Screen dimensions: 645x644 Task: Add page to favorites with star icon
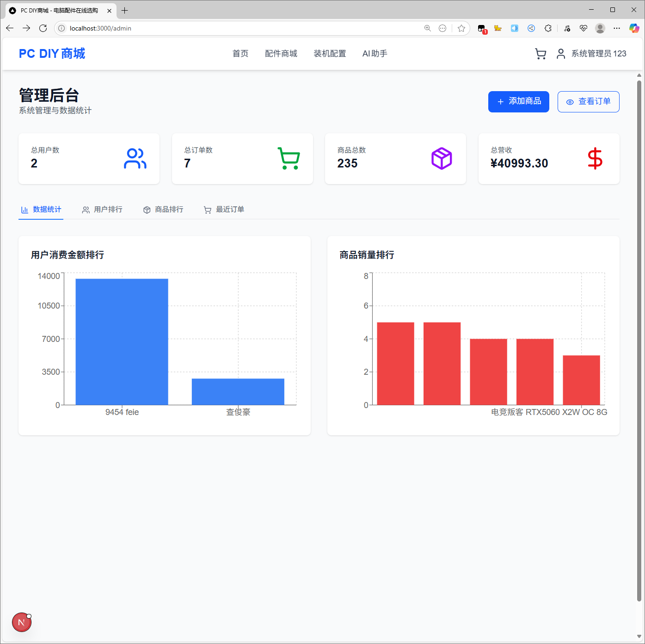(x=461, y=28)
